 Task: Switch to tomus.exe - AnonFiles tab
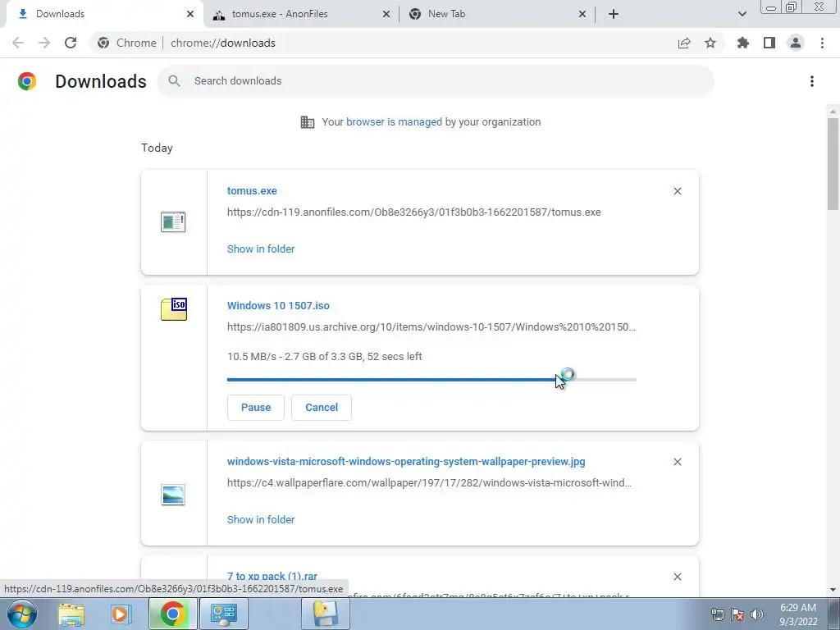tap(301, 14)
